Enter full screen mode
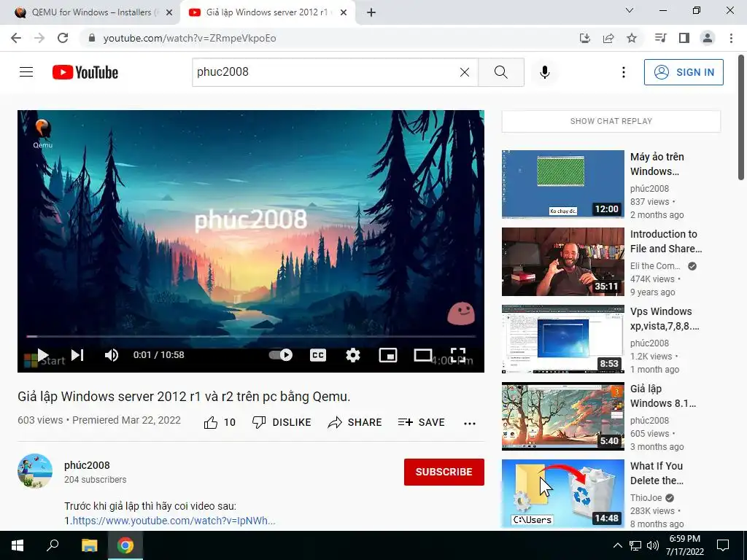Image resolution: width=747 pixels, height=560 pixels. pos(458,355)
